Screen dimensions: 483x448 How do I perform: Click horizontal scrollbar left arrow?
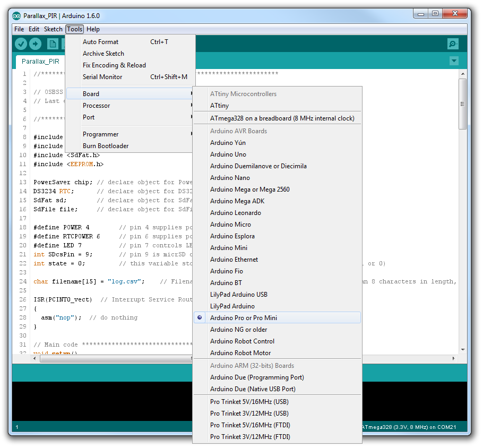(34, 358)
